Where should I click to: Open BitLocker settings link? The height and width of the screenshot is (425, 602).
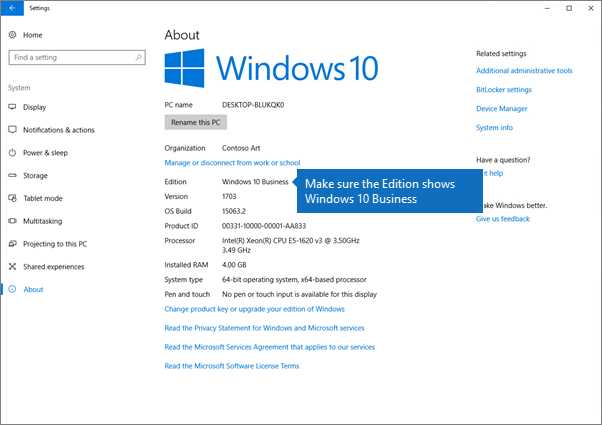pyautogui.click(x=504, y=89)
